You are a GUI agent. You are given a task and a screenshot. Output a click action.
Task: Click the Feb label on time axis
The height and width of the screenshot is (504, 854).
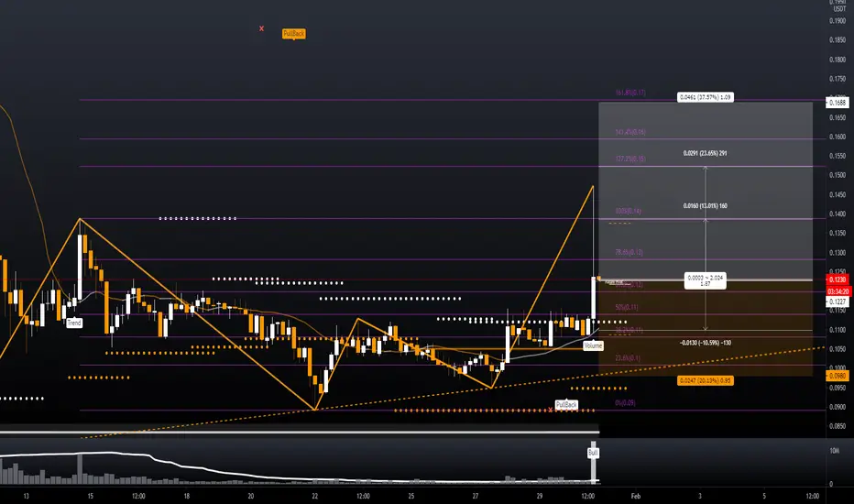tap(636, 497)
